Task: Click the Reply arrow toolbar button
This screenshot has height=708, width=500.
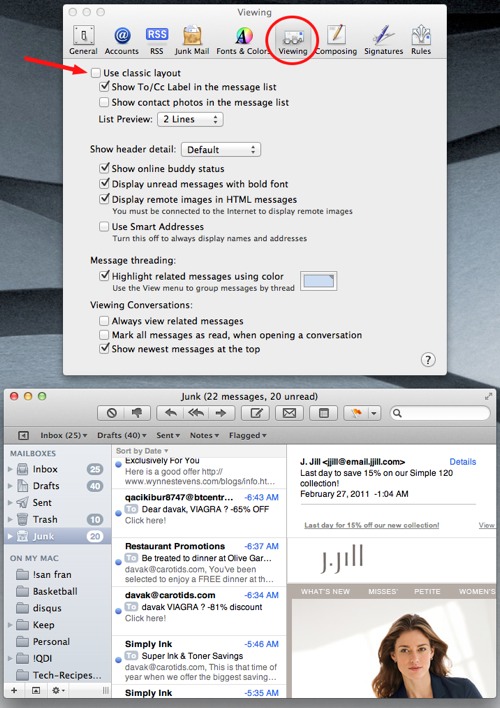Action: [171, 413]
